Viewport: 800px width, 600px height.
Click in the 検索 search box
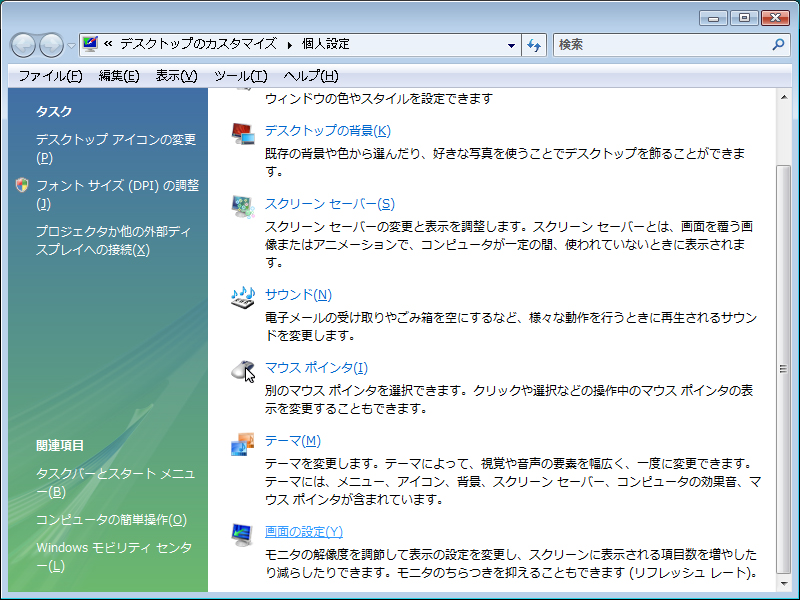point(662,45)
